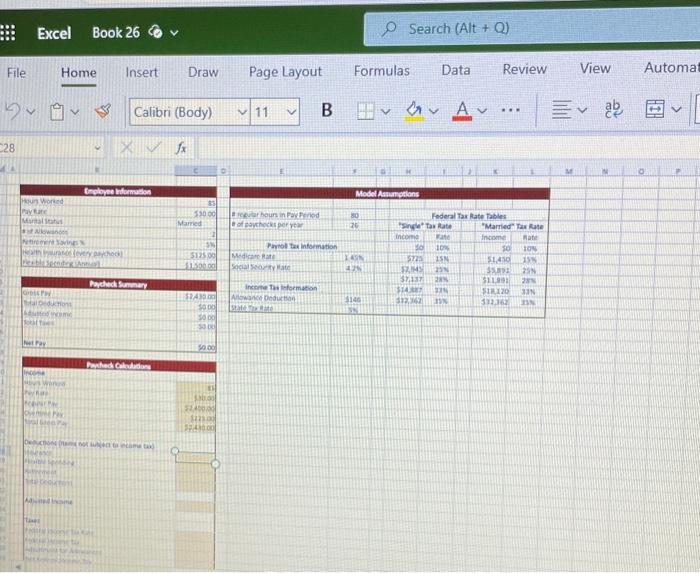
Task: Expand the font color picker arrow
Action: coord(482,110)
